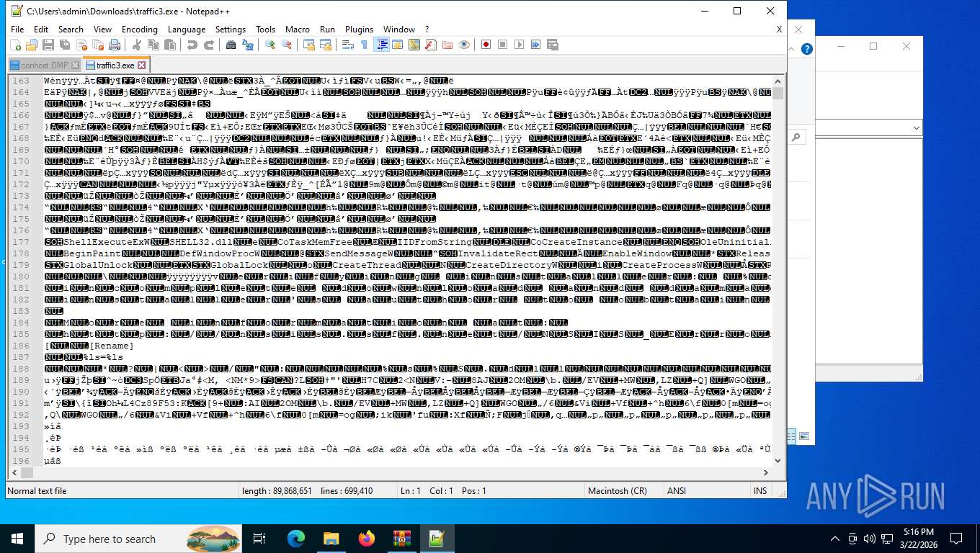This screenshot has height=553, width=980.
Task: Open Find with the binoculars icon
Action: (231, 45)
